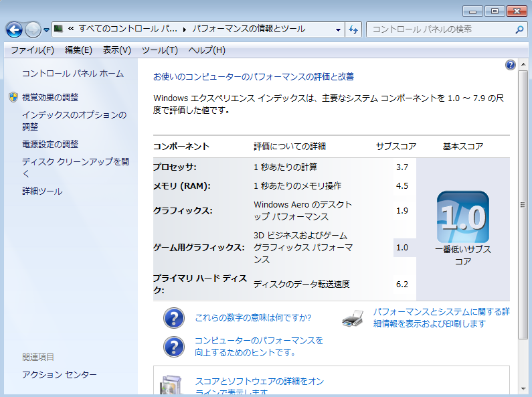Click the « breadcrumb overflow chevron
Viewport: 532px width, 397px height.
click(71, 29)
